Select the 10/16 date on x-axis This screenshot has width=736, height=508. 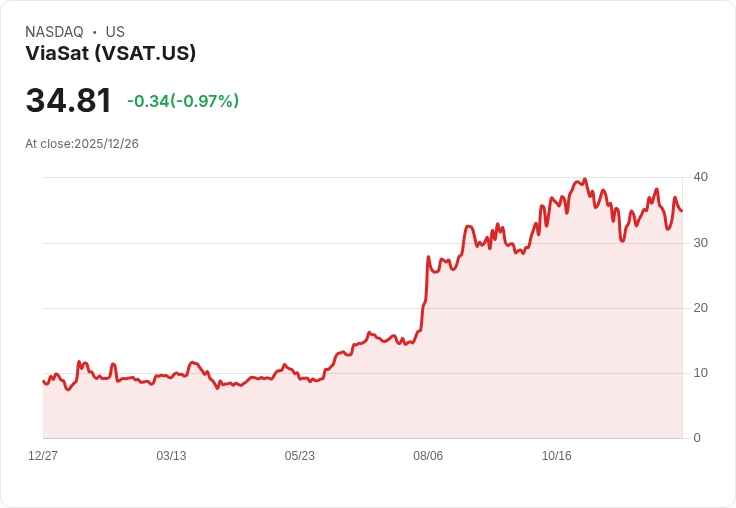[x=557, y=456]
